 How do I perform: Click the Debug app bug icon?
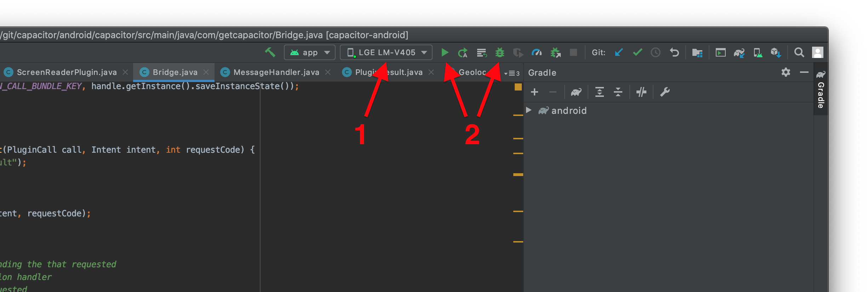coord(499,53)
